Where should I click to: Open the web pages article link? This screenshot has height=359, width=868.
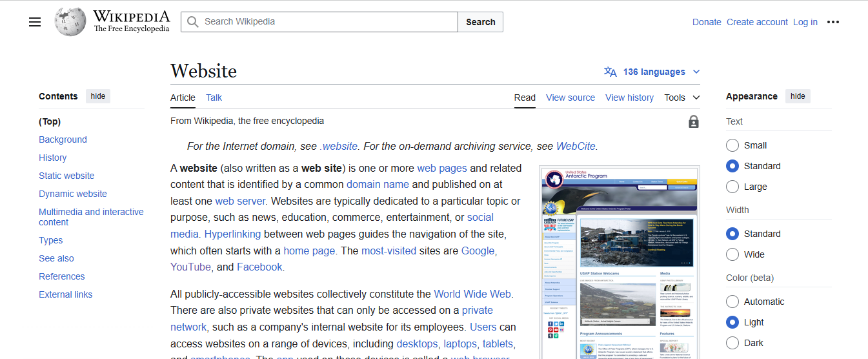click(x=442, y=168)
